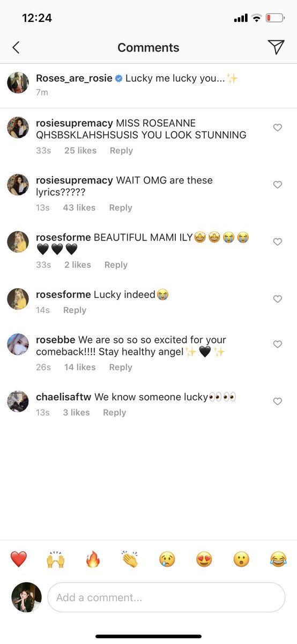Like chaelisaftw's comment with heart

click(x=278, y=401)
